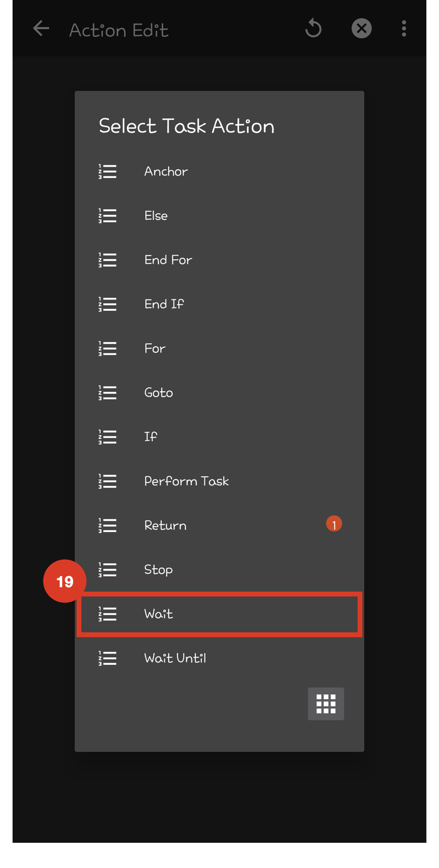Select the End If action

[164, 304]
